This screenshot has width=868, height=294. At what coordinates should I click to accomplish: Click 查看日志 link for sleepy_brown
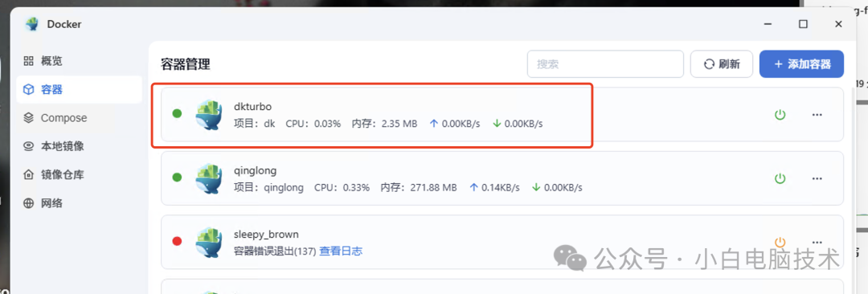(341, 251)
